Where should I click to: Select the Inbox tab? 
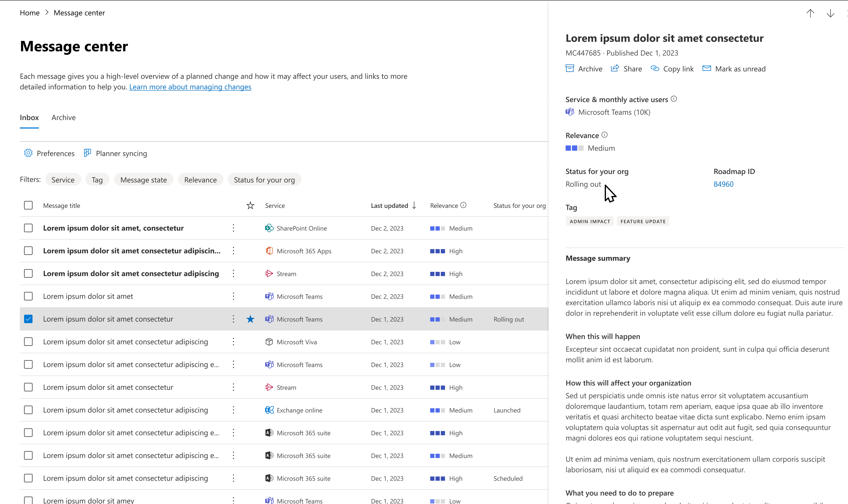click(x=29, y=117)
